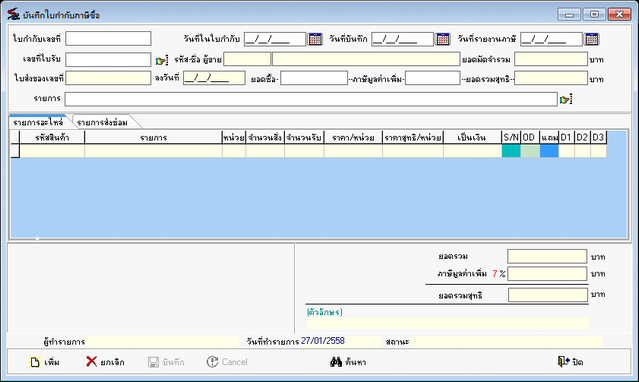
Task: Open calendar for วันที่รายงานภาษี date
Action: (x=591, y=39)
